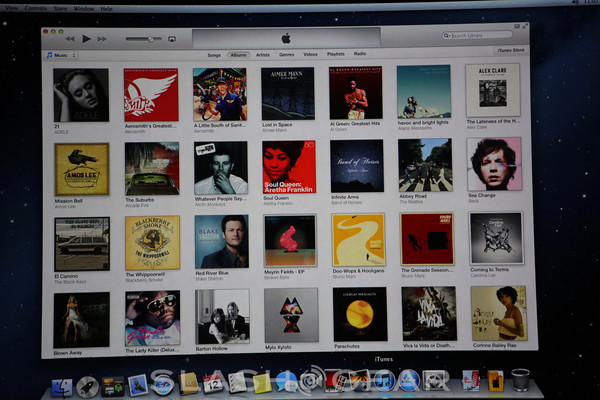Open Contacts book icon in dock
This screenshot has height=400, width=600.
(188, 383)
